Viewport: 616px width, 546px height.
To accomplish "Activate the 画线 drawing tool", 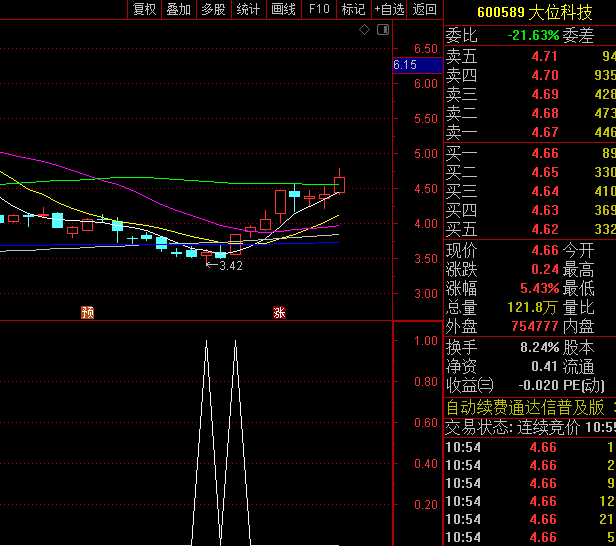I will 283,9.
